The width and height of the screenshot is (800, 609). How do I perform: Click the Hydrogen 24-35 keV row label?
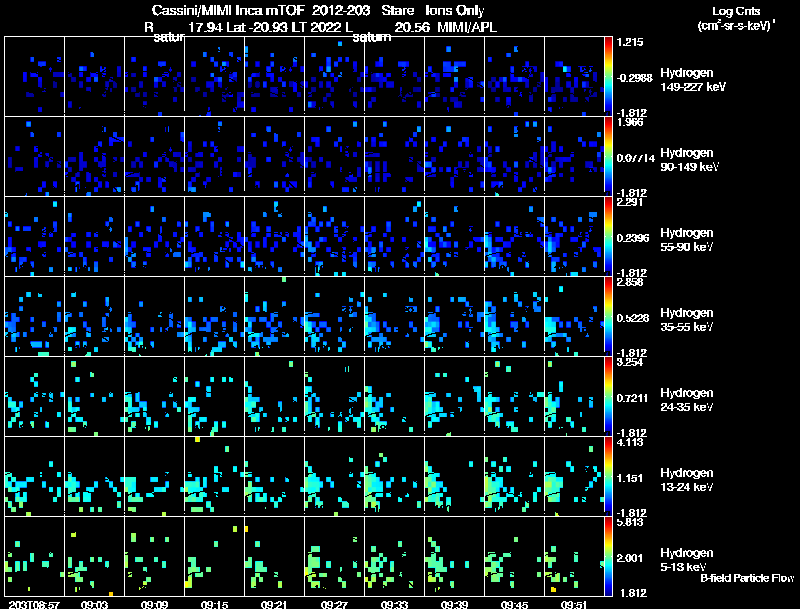pos(687,400)
